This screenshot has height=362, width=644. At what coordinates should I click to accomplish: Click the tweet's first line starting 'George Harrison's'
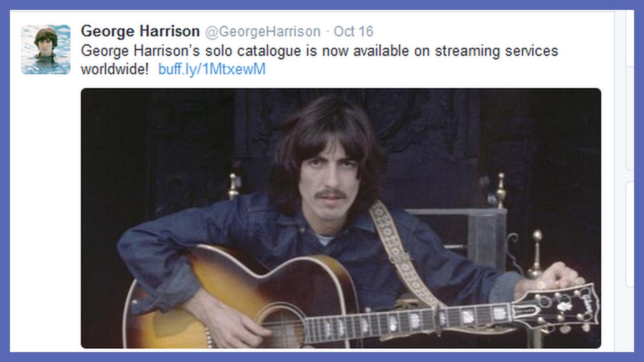[320, 51]
